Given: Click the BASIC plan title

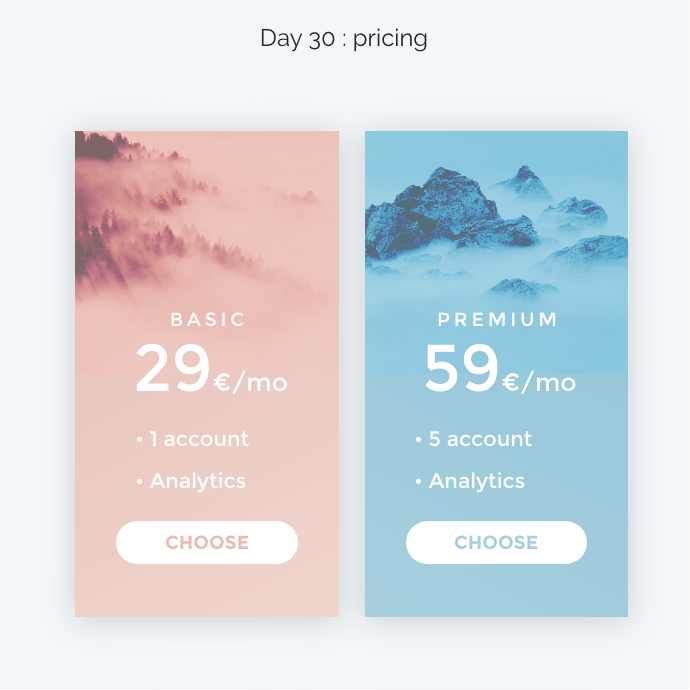Looking at the screenshot, I should [208, 319].
